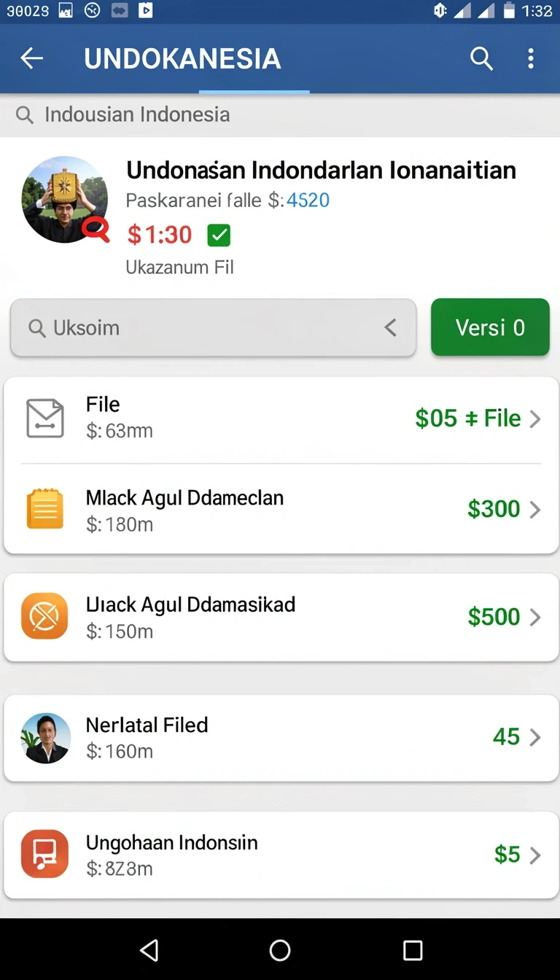Viewport: 560px width, 980px height.
Task: Expand the $500 row chevron
Action: (535, 617)
